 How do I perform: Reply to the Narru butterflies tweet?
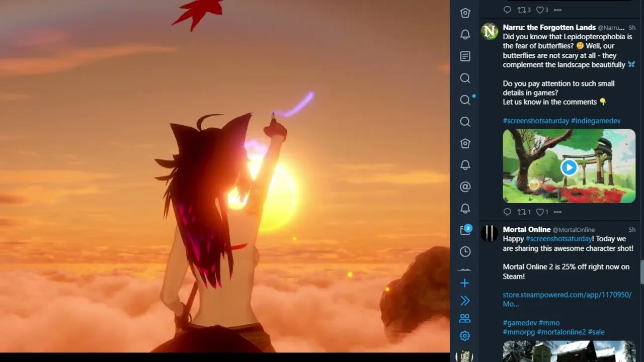[507, 212]
